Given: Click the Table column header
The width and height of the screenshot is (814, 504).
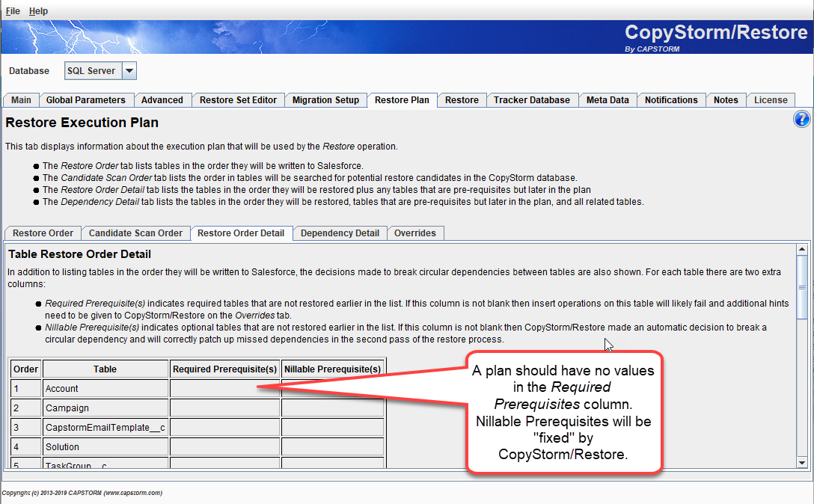Looking at the screenshot, I should (x=105, y=369).
